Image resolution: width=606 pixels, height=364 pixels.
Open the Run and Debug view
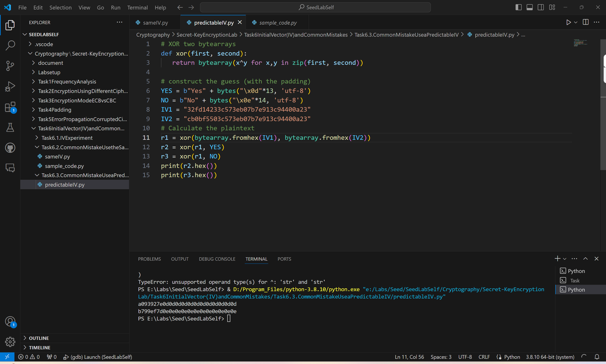pos(10,87)
